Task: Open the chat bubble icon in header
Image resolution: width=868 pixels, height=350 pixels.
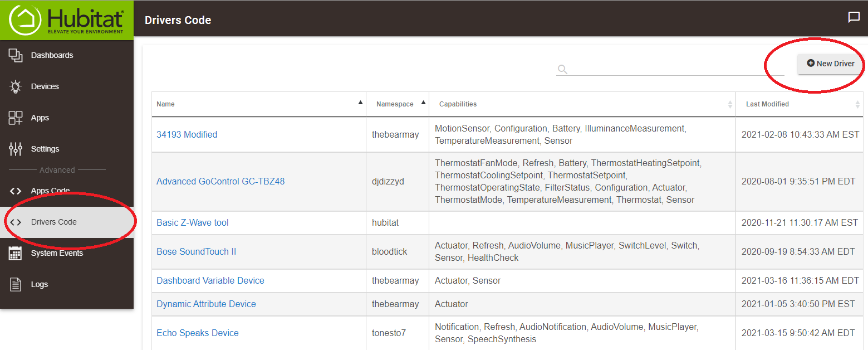Action: [854, 17]
